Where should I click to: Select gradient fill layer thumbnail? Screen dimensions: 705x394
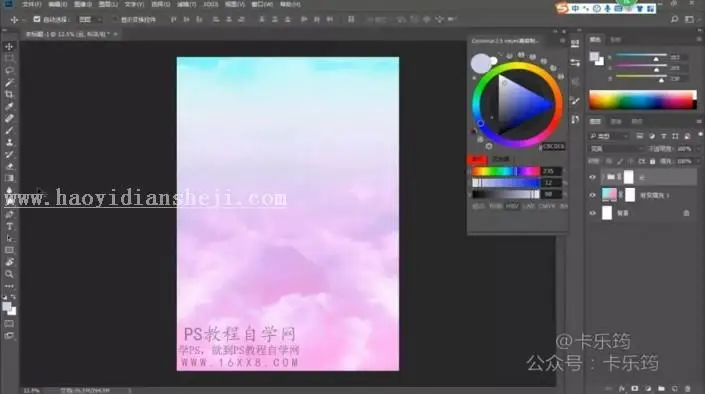[609, 195]
